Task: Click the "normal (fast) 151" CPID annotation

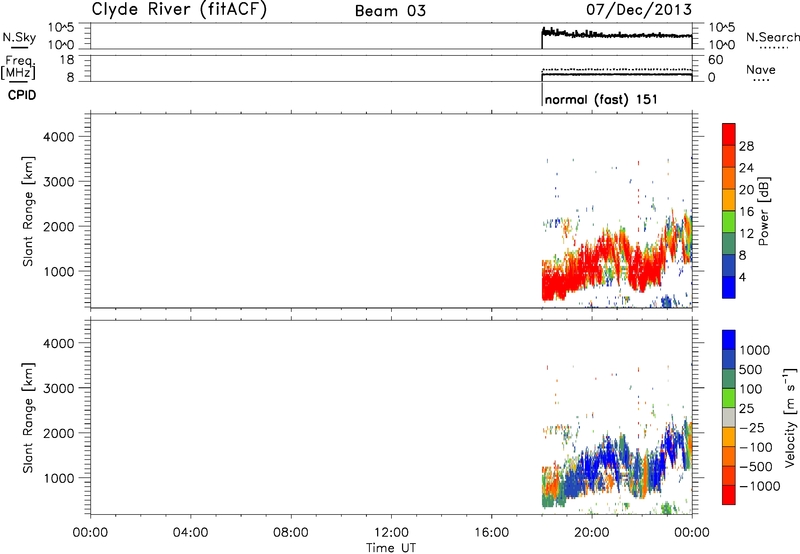Action: (x=601, y=99)
